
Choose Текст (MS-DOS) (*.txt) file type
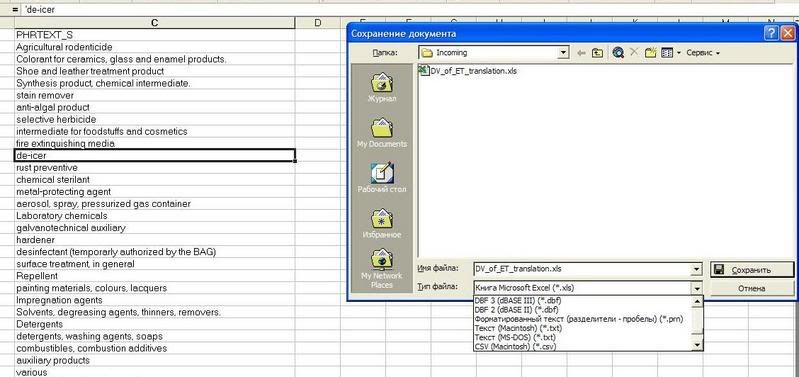point(582,337)
